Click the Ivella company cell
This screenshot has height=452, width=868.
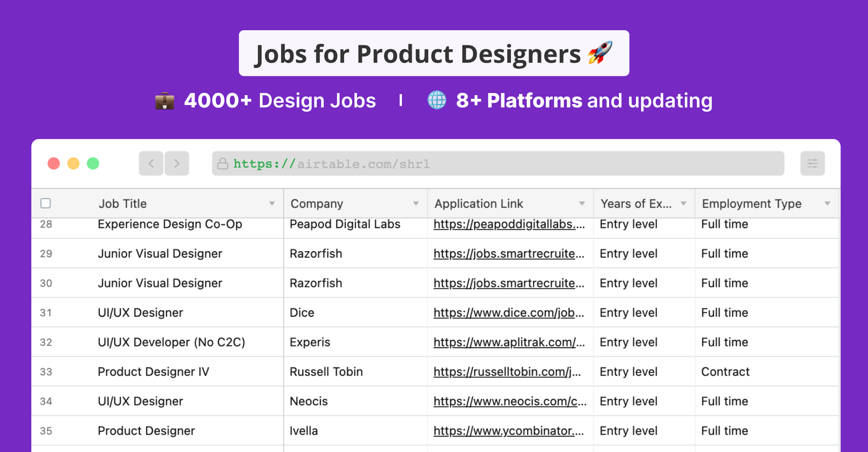coord(304,431)
